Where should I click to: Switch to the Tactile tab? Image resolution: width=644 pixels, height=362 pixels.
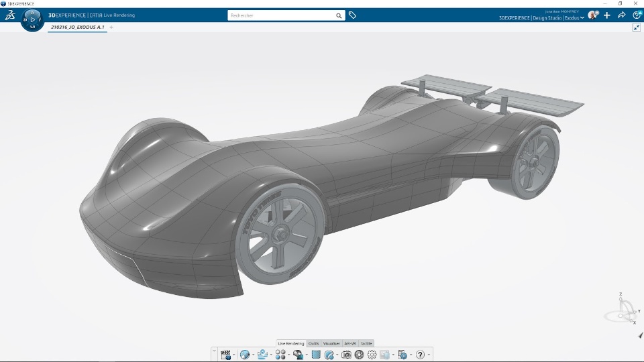tap(366, 343)
